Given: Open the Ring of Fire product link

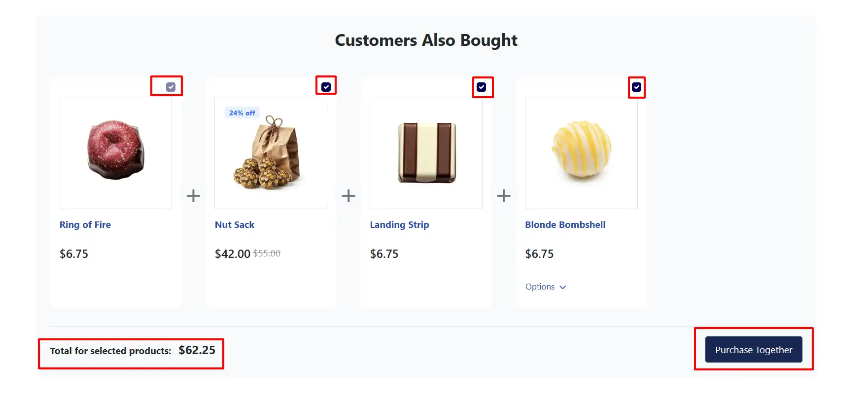Looking at the screenshot, I should (x=85, y=224).
